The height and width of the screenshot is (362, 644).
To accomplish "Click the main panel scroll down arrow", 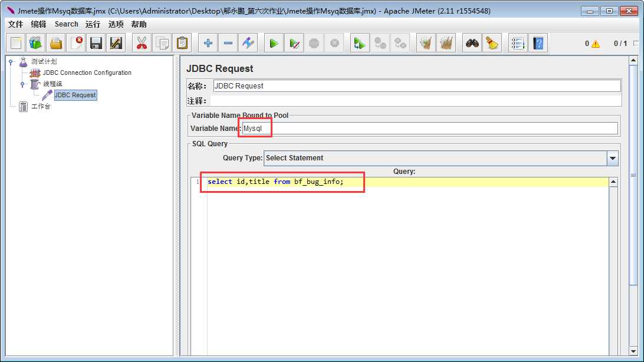I will (x=633, y=351).
